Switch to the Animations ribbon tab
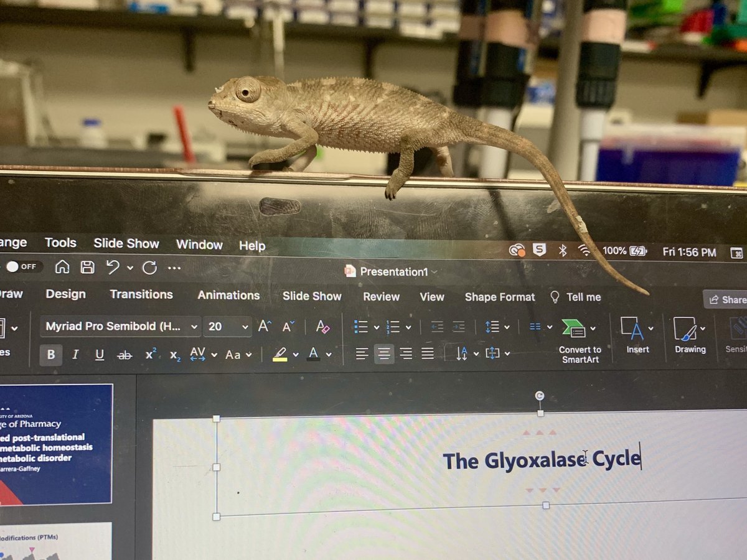 click(228, 296)
